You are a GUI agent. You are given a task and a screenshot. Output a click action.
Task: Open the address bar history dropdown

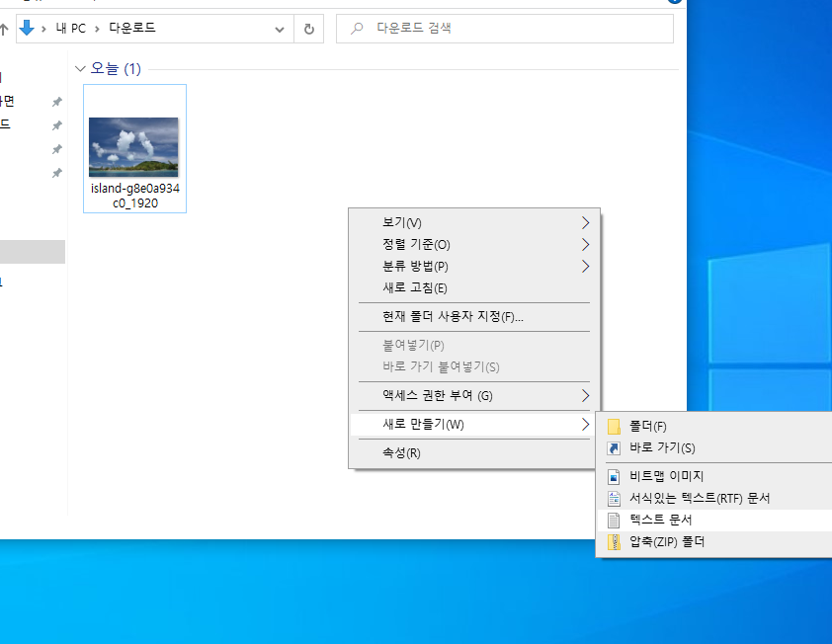(280, 30)
